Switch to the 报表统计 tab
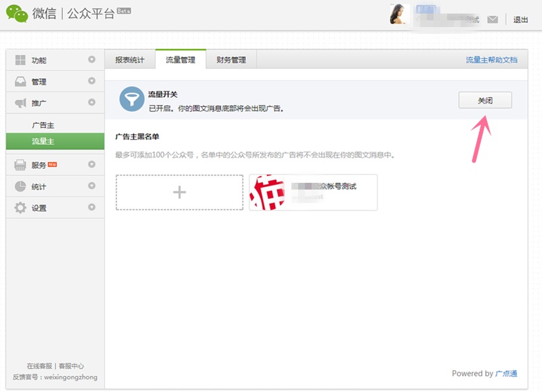542x392 pixels. coord(129,60)
